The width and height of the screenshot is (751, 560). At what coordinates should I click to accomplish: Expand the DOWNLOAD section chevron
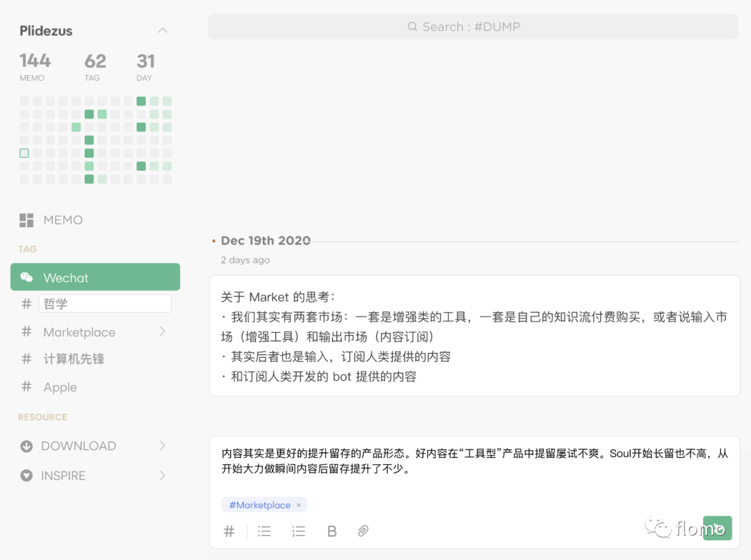[162, 445]
